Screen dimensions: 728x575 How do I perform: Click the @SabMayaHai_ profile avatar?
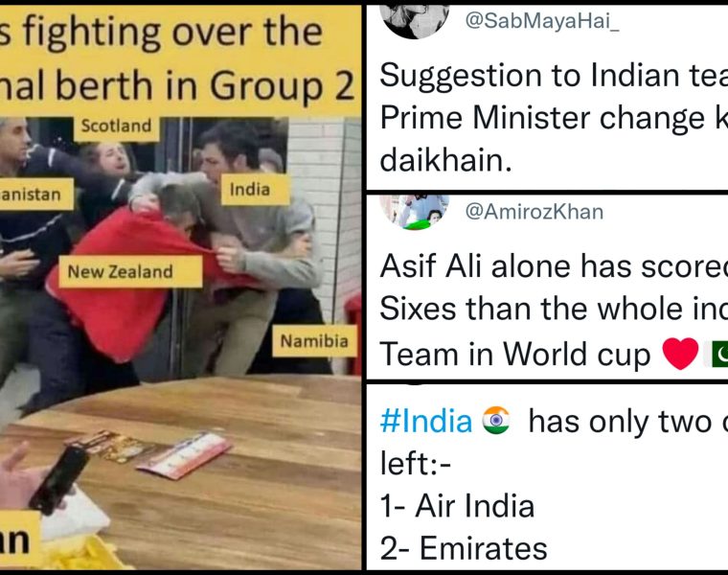414,21
